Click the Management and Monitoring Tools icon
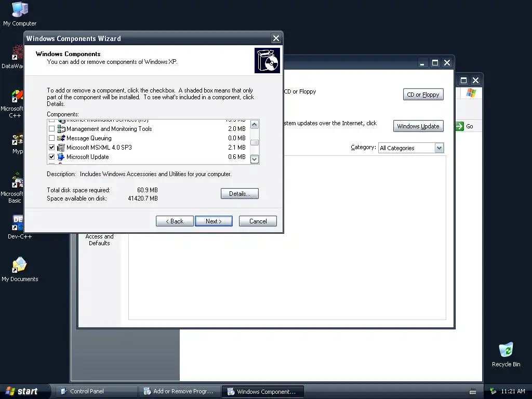Viewport: 532px width, 399px height. [x=61, y=129]
